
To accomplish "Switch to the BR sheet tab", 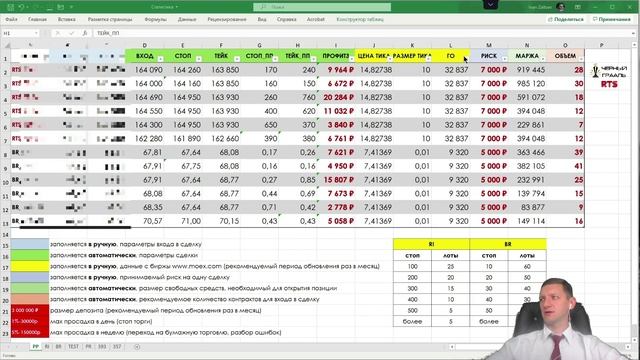I will coord(58,347).
